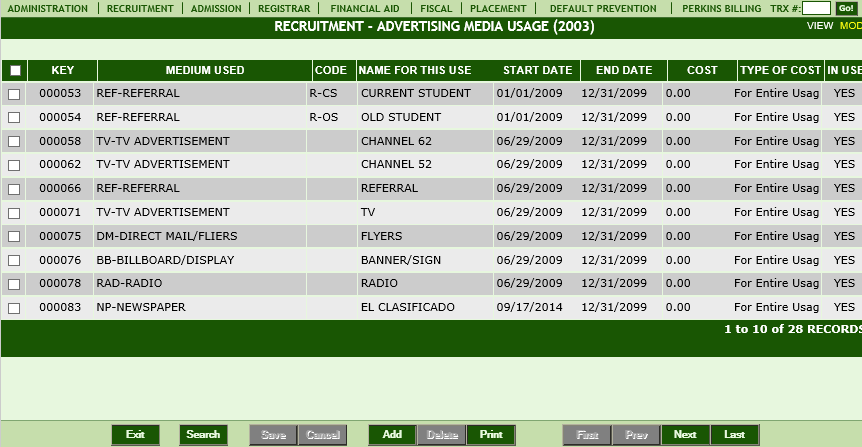Click the Exit button
The image size is (862, 447).
pos(135,434)
